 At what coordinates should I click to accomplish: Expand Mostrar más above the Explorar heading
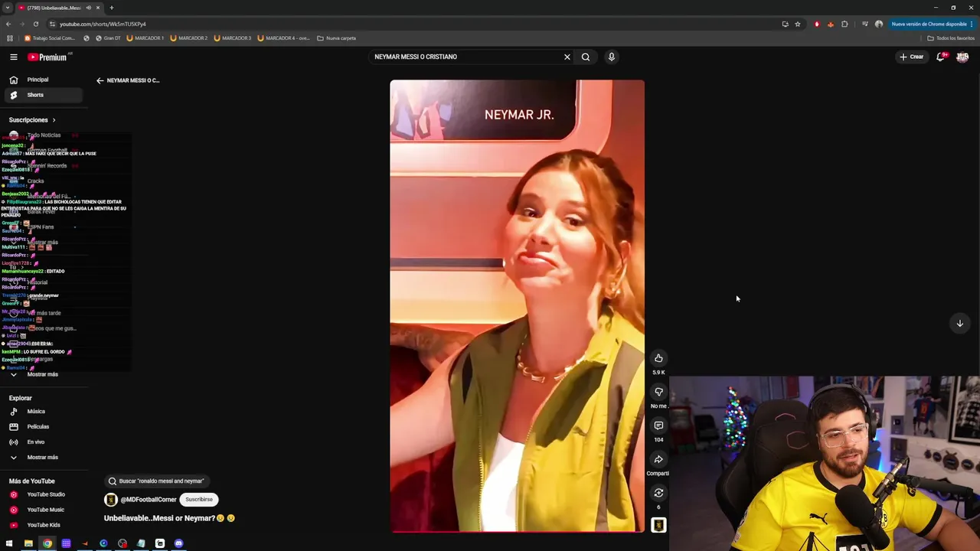[x=43, y=374]
